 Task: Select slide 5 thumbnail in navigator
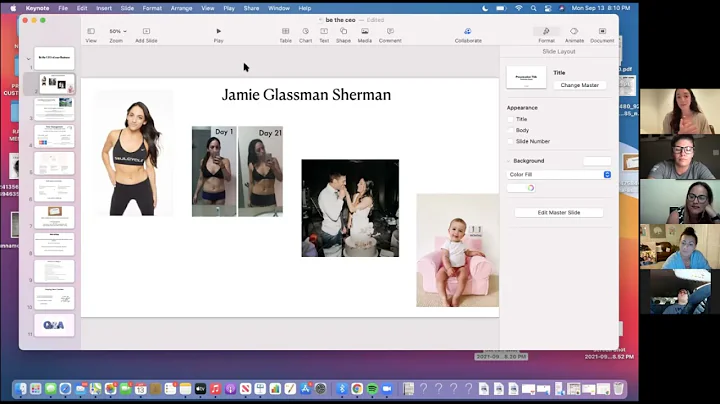54,163
